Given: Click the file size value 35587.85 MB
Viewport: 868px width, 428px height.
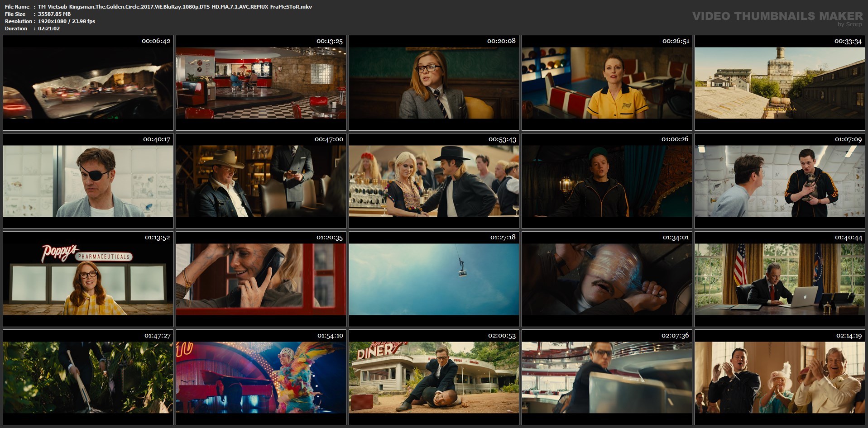Looking at the screenshot, I should click(54, 14).
